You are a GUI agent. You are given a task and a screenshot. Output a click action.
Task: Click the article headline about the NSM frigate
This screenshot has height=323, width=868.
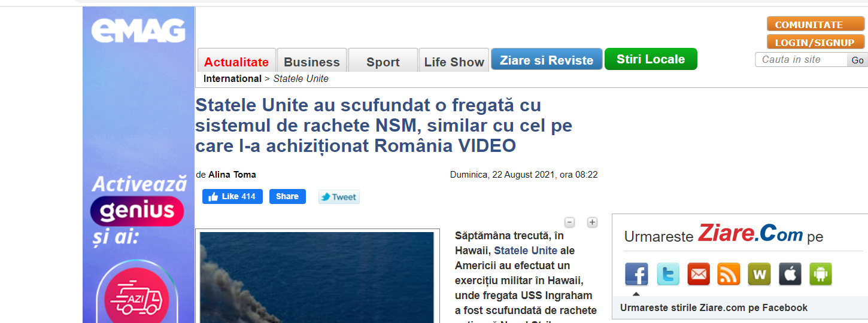coord(384,126)
